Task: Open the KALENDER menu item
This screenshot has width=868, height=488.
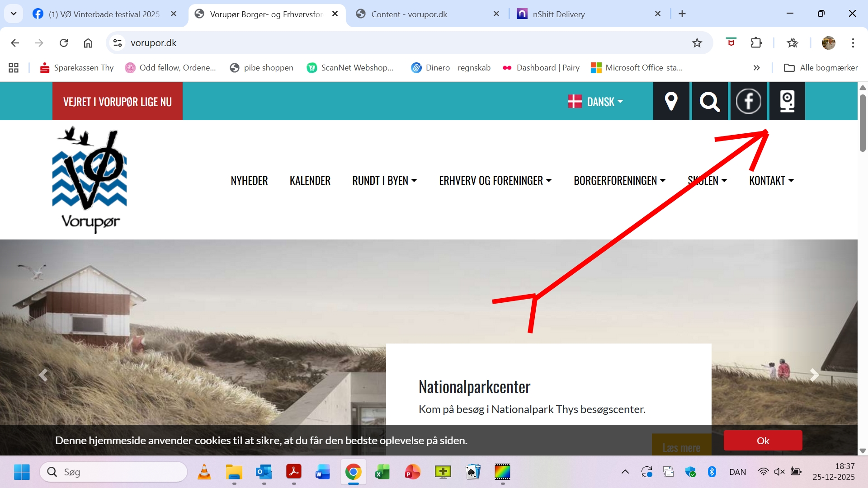Action: coord(310,181)
